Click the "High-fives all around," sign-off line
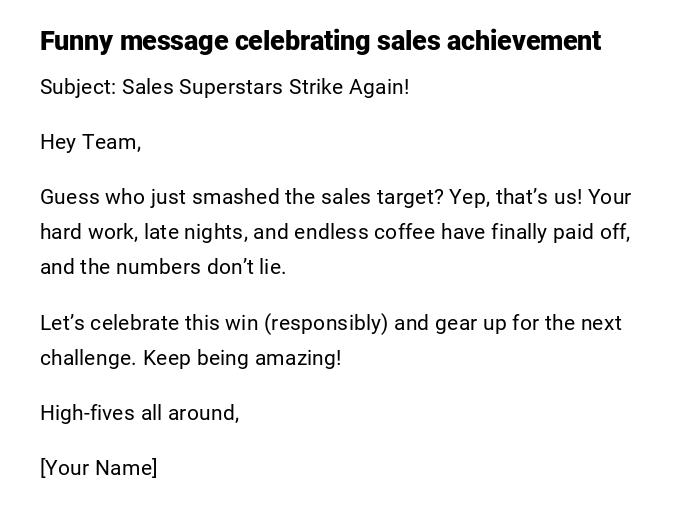Screen dimensions: 700x530 (140, 413)
